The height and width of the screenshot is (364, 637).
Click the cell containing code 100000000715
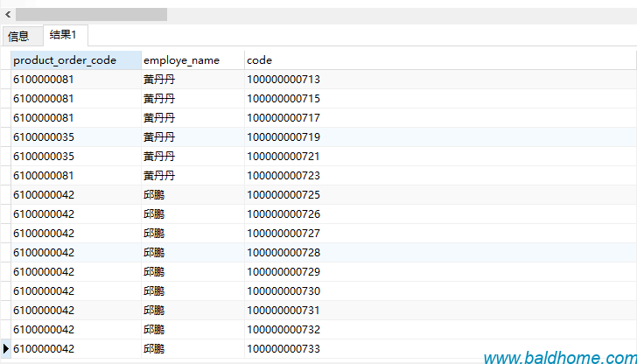click(283, 99)
